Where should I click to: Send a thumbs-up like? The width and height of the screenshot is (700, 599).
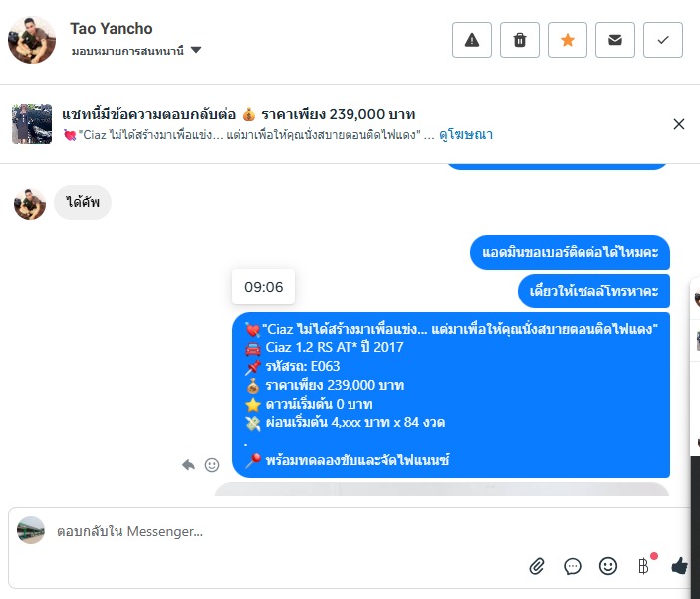coord(679,566)
